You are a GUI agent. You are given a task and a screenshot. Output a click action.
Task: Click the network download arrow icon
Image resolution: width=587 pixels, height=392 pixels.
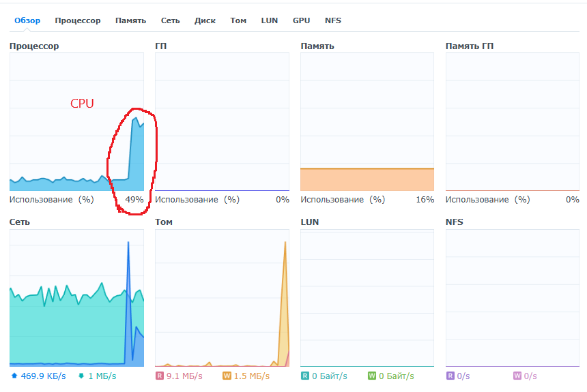[x=81, y=376]
